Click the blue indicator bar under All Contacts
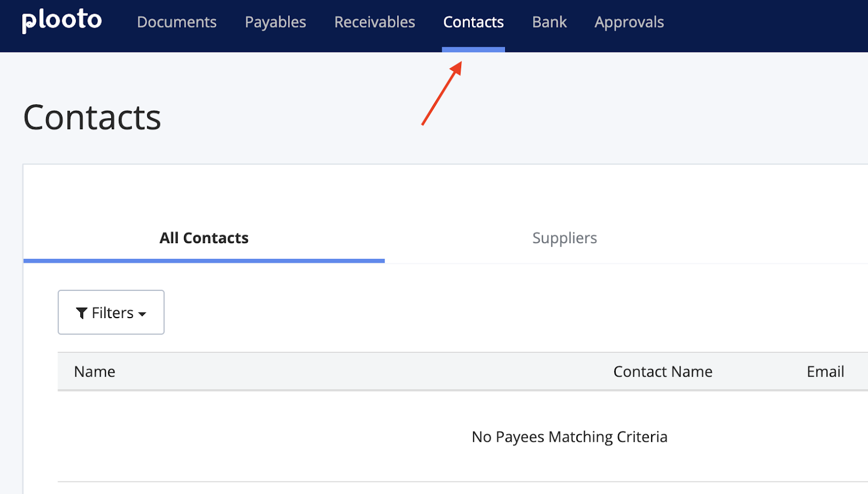The image size is (868, 494). (x=204, y=261)
